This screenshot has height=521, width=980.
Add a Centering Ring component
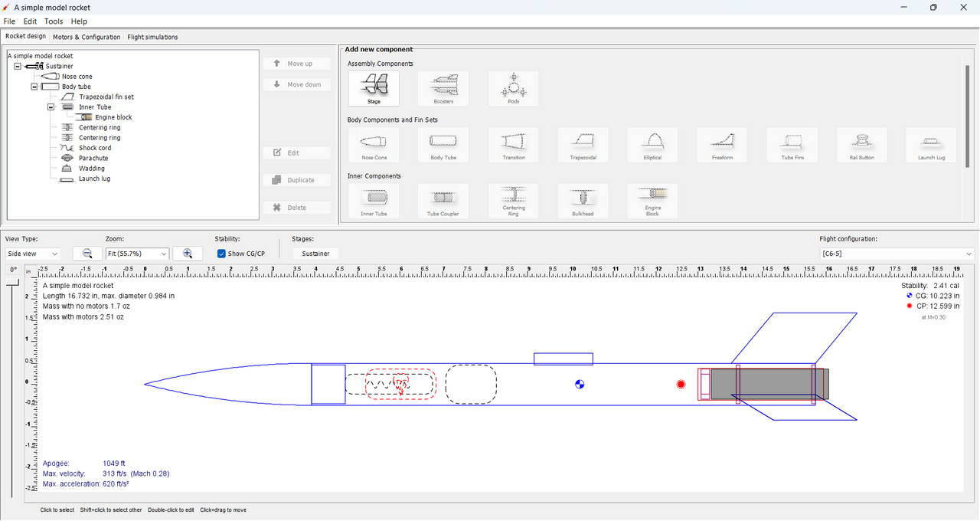(x=514, y=201)
